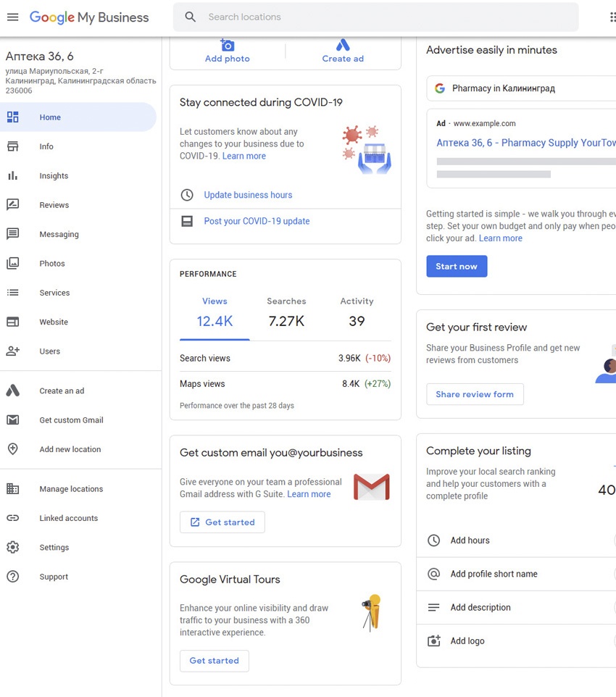Select the Add hours row
Image resolution: width=616 pixels, height=697 pixels.
coord(517,540)
